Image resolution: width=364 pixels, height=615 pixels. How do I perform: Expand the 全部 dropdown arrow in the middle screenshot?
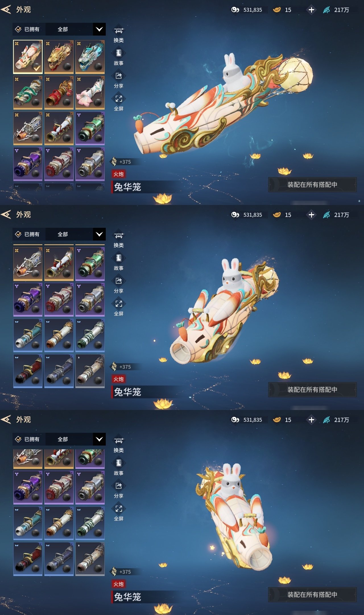(99, 234)
